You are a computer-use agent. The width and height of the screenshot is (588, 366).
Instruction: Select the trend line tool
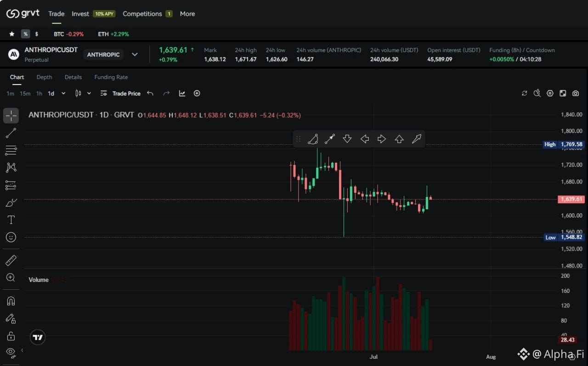click(11, 133)
